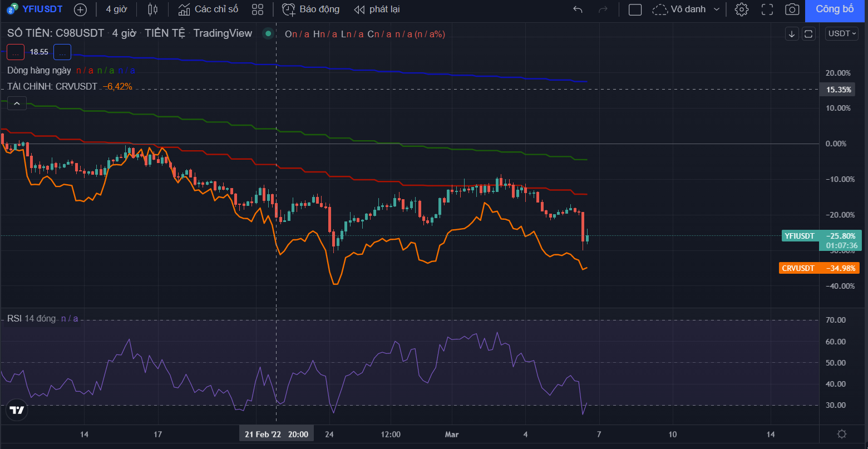Toggle the maximize pane button near USDT
The width and height of the screenshot is (868, 449).
click(x=808, y=34)
